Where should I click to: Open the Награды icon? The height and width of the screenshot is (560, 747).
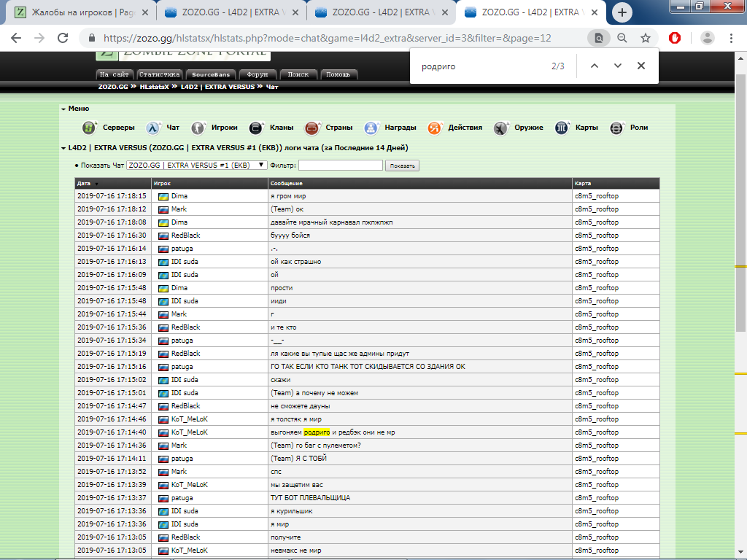pos(372,128)
